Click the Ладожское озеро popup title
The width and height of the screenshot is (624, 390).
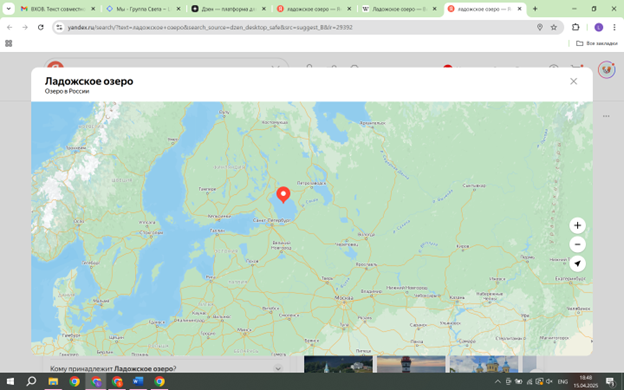[x=89, y=81]
